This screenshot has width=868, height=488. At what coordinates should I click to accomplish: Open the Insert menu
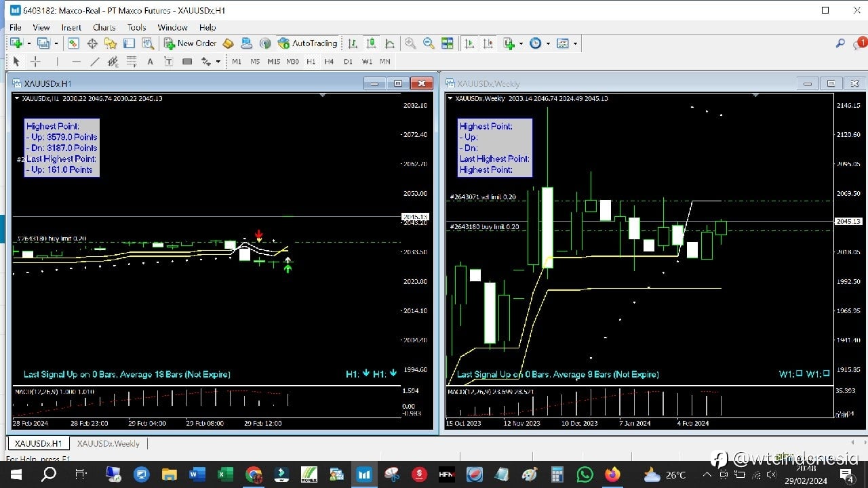click(71, 28)
